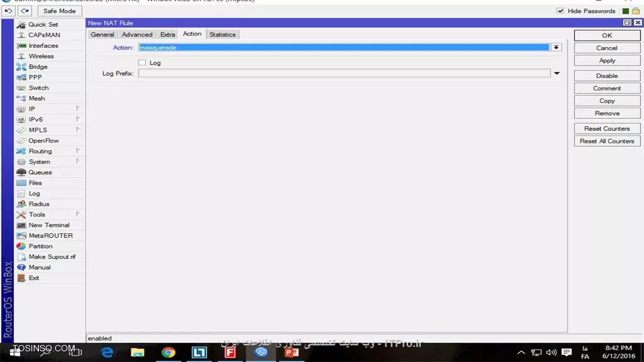Open the Files menu icon

(21, 183)
